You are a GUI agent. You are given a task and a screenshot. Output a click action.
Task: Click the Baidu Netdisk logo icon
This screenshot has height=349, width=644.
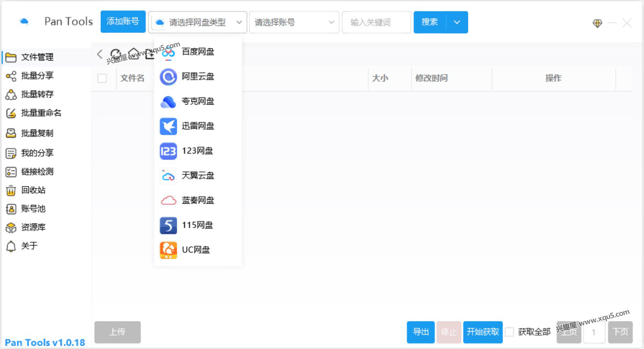pyautogui.click(x=168, y=52)
